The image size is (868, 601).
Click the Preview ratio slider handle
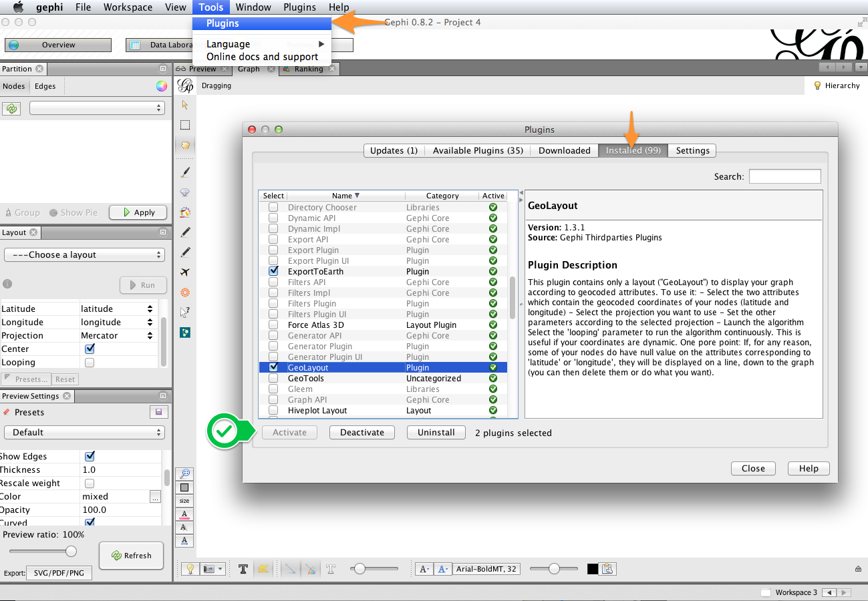point(71,552)
